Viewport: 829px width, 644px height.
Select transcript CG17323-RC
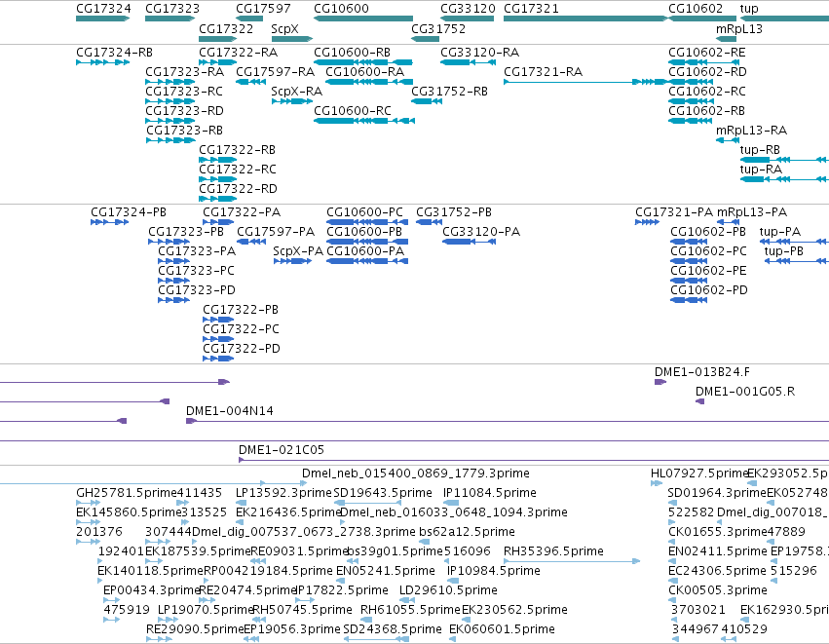coord(184,92)
